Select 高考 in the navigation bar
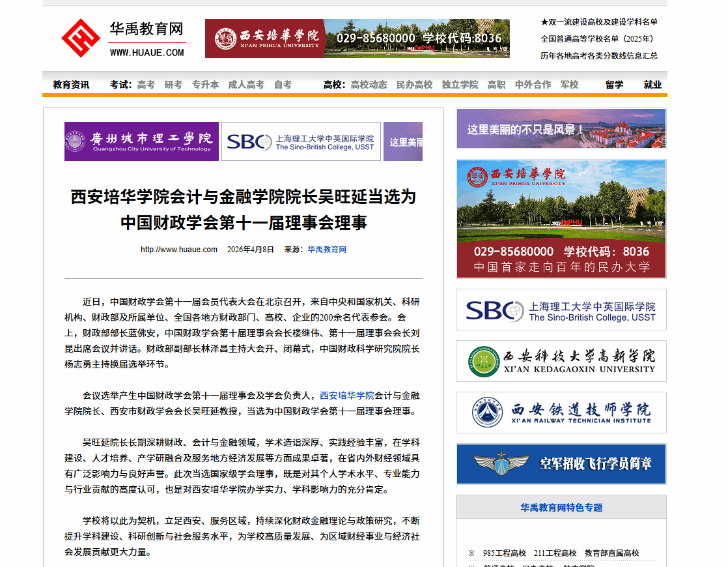 146,85
